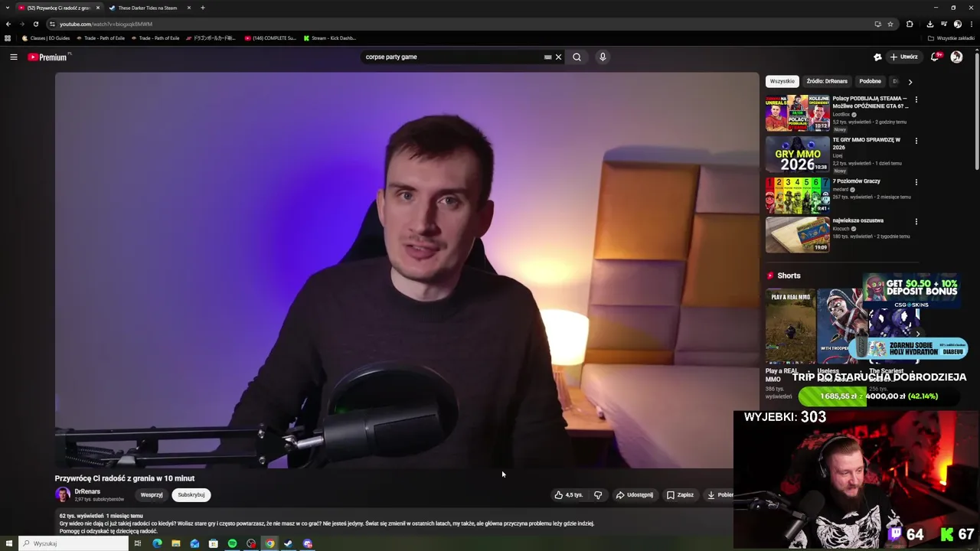Viewport: 980px width, 551px height.
Task: Open Task View on the taskbar
Action: tap(138, 543)
